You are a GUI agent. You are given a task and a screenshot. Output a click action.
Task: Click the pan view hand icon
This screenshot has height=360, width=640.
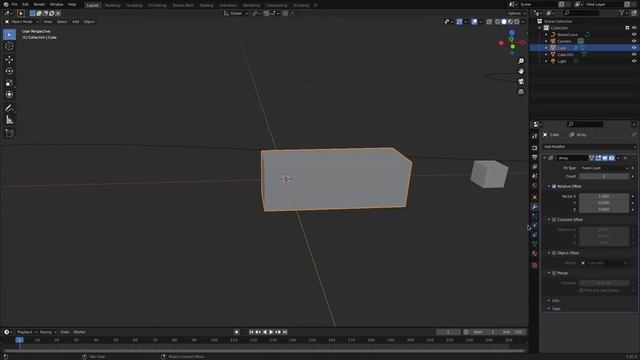[521, 71]
